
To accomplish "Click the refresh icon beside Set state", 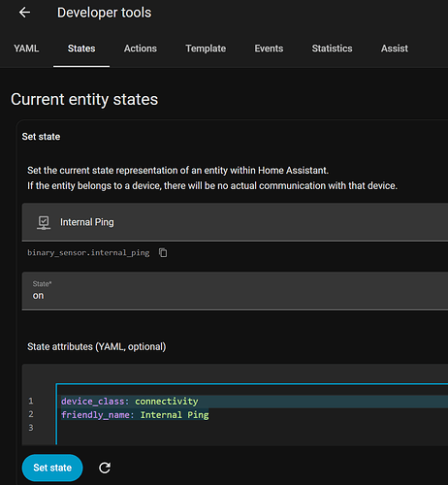I will coord(105,468).
